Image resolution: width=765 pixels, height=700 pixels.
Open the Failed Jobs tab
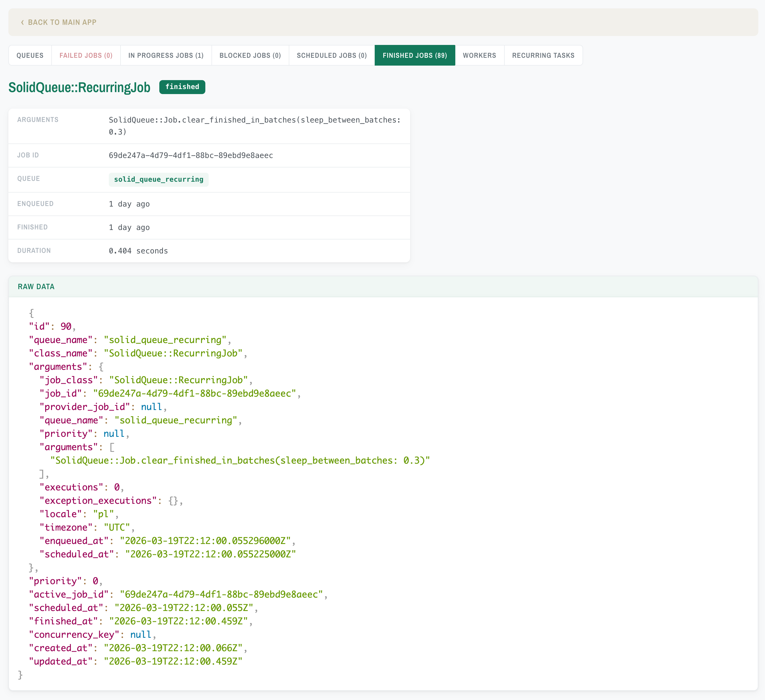coord(86,55)
